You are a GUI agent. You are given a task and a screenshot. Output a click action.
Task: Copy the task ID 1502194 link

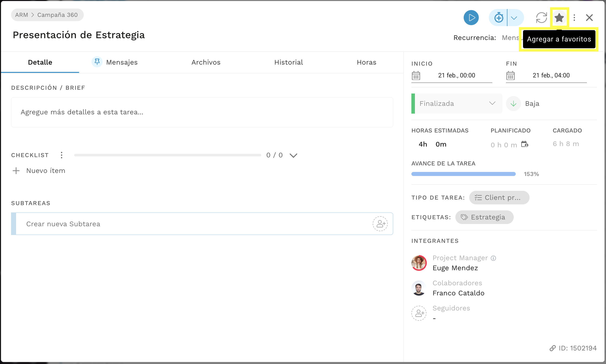pos(573,348)
